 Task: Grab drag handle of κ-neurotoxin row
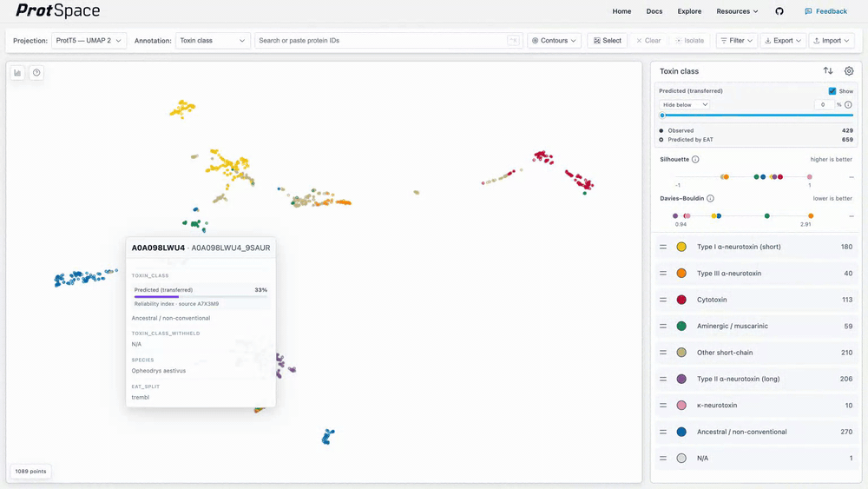click(x=663, y=406)
